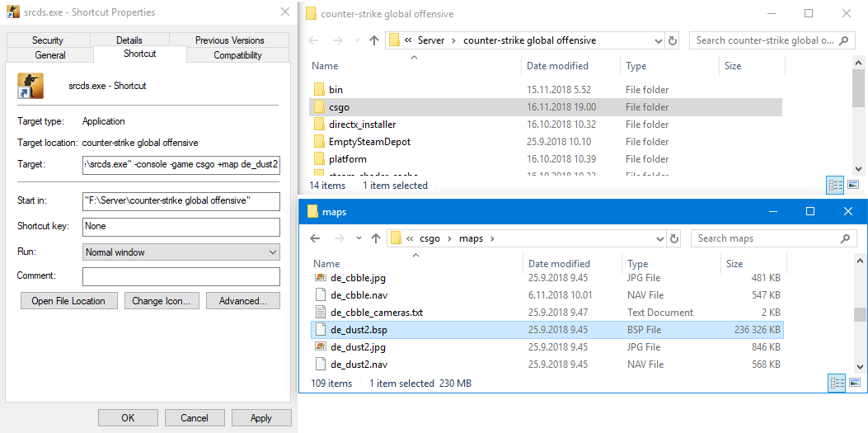This screenshot has height=433, width=868.
Task: Maximize the maps window
Action: 809,211
